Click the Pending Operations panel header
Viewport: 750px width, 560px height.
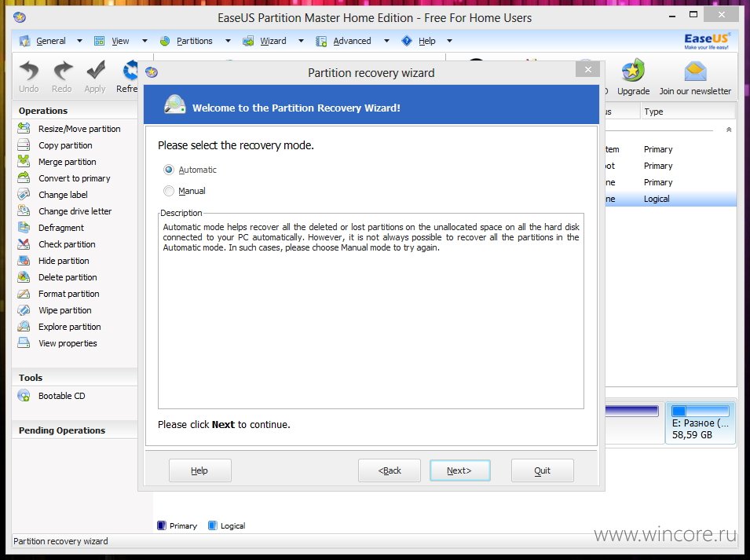coord(75,430)
